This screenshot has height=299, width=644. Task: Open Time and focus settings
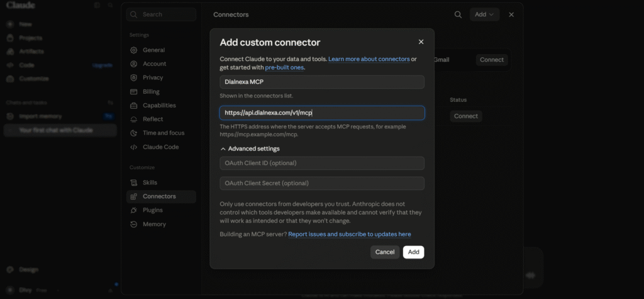tap(161, 133)
